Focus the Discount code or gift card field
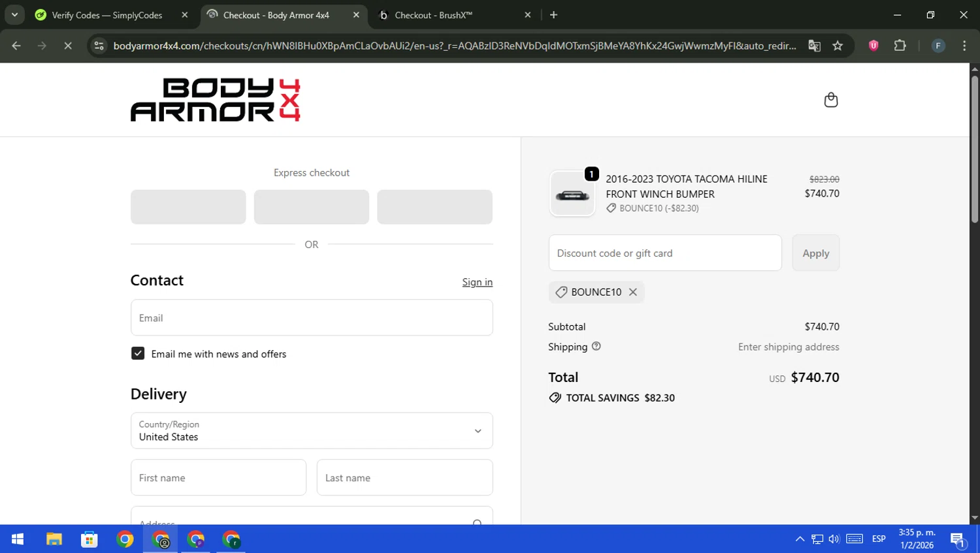The height and width of the screenshot is (553, 980). 665,253
